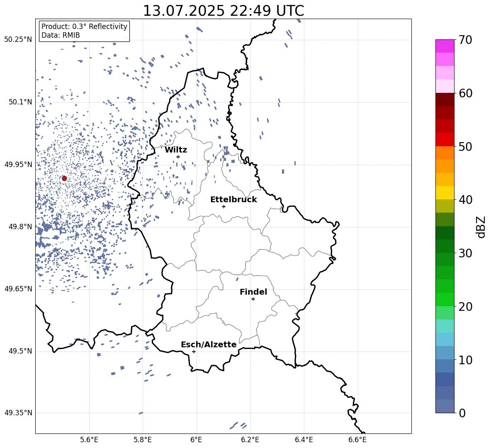Click the red radar location marker
The width and height of the screenshot is (491, 448).
click(x=64, y=179)
